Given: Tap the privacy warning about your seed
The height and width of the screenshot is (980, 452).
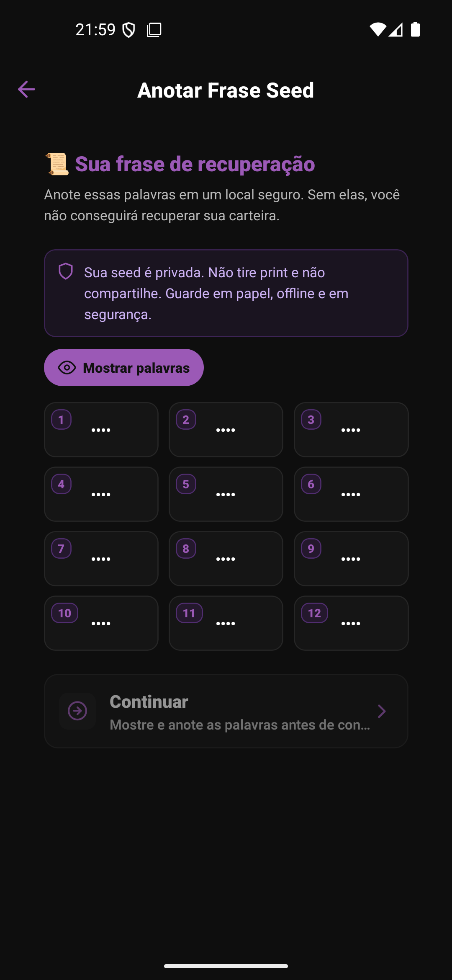Looking at the screenshot, I should click(226, 293).
